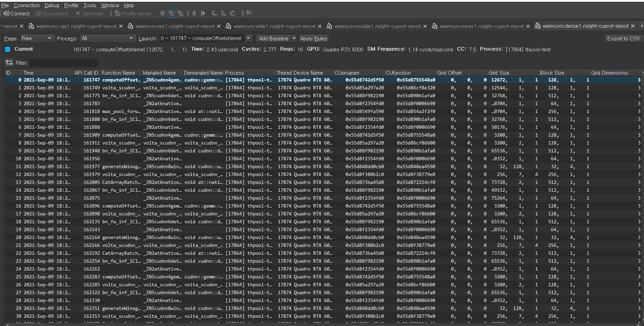The image size is (644, 326).
Task: Click the snowflake freeze icon in toolbar
Action: pyautogui.click(x=163, y=14)
